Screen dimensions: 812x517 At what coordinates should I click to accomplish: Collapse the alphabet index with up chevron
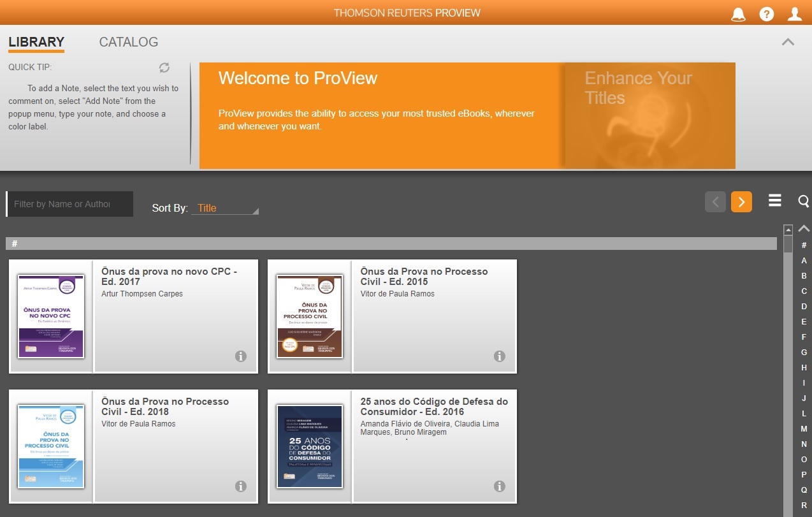(x=804, y=228)
